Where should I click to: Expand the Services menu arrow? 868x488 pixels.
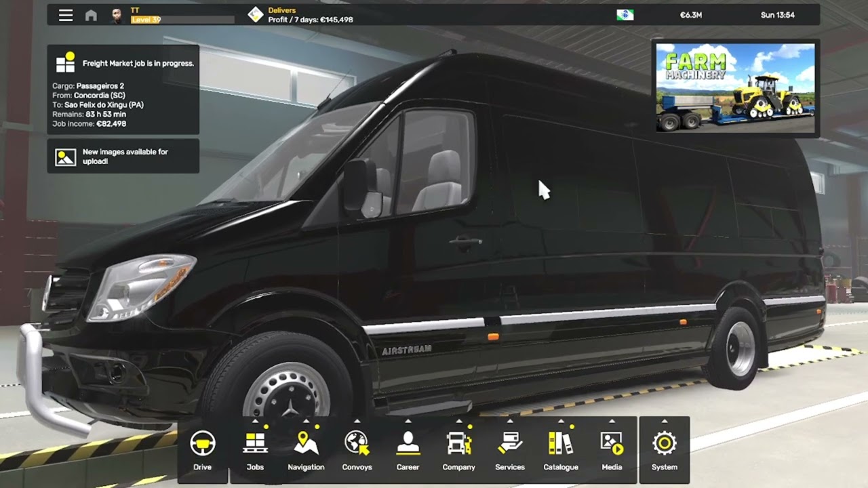click(x=510, y=421)
